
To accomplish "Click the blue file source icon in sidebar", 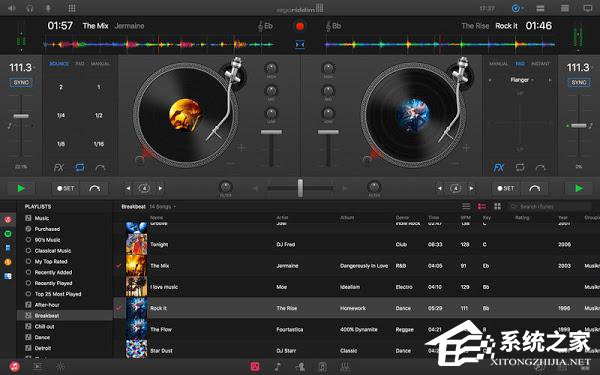I will (8, 248).
